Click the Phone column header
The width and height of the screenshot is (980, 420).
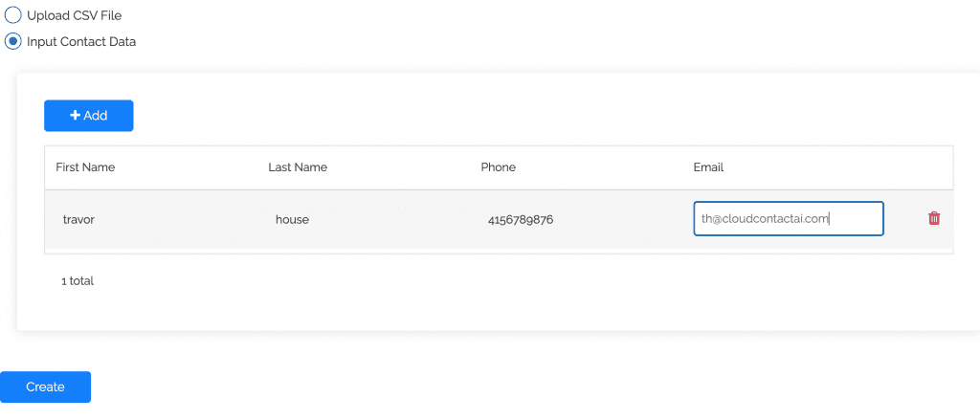click(x=498, y=167)
